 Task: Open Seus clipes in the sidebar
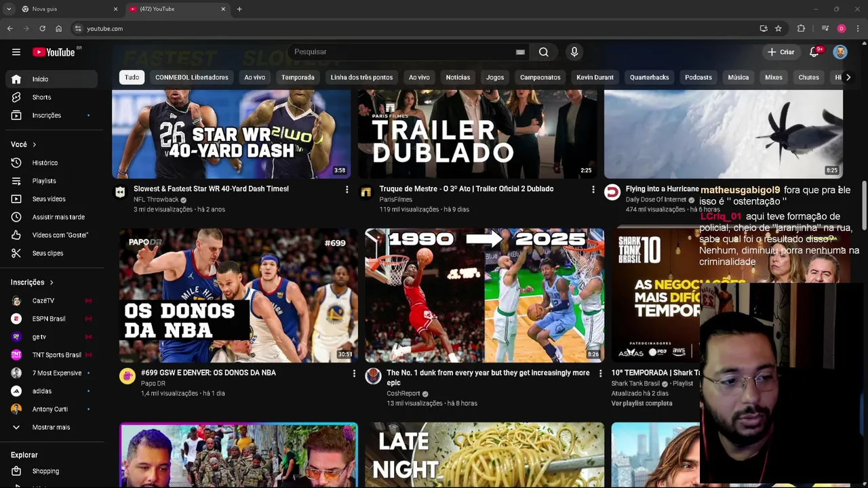[x=52, y=253]
